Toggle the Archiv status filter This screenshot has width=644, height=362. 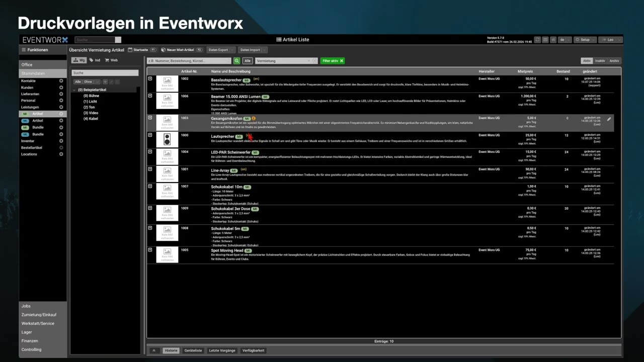click(x=614, y=61)
